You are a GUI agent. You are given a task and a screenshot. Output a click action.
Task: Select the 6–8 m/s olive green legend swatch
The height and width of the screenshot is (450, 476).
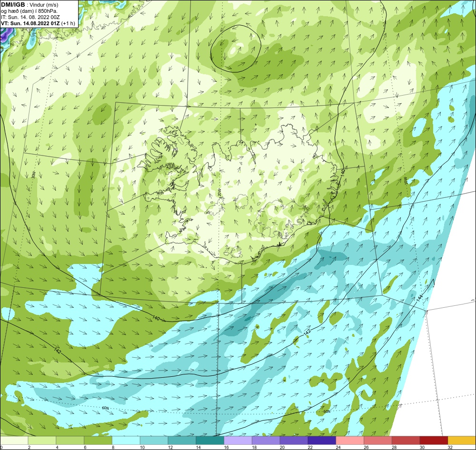pos(98,440)
